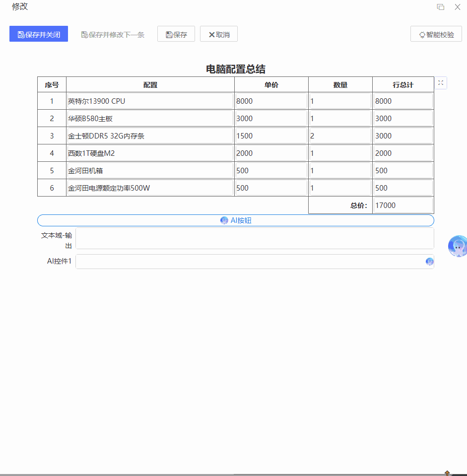Click the quantity field for 金士顿DDR5 memory
The height and width of the screenshot is (476, 467).
(x=340, y=136)
